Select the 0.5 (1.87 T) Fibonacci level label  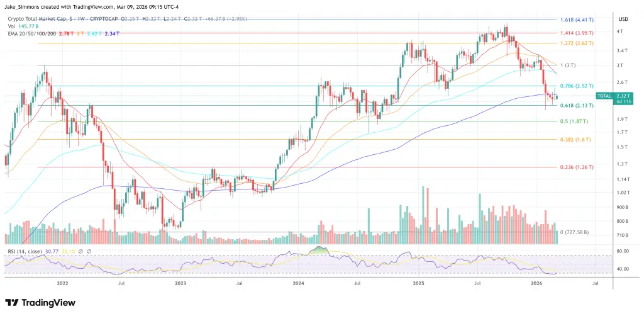tap(574, 121)
